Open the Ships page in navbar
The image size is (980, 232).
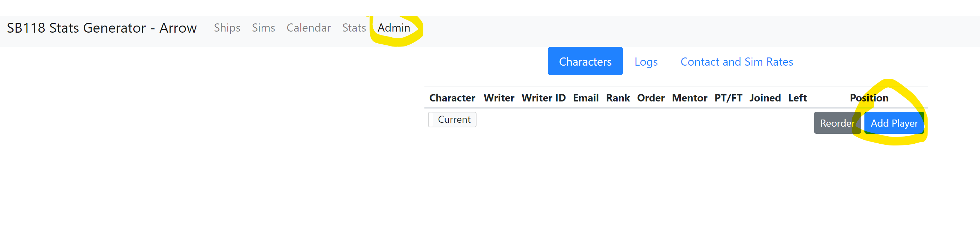tap(227, 28)
